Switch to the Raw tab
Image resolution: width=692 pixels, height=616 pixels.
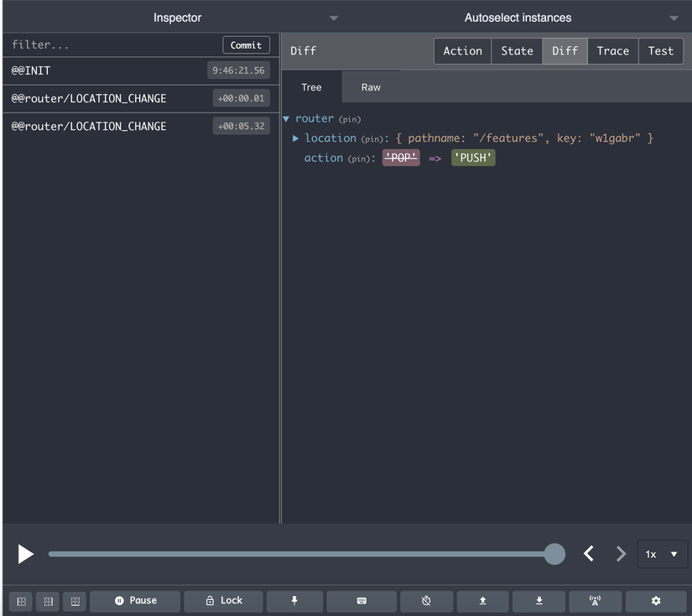pos(371,87)
